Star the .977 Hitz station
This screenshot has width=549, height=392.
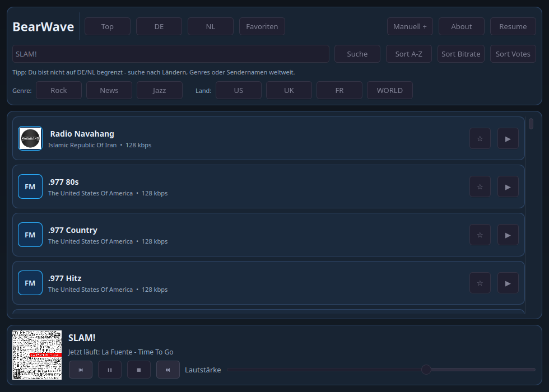pyautogui.click(x=480, y=283)
